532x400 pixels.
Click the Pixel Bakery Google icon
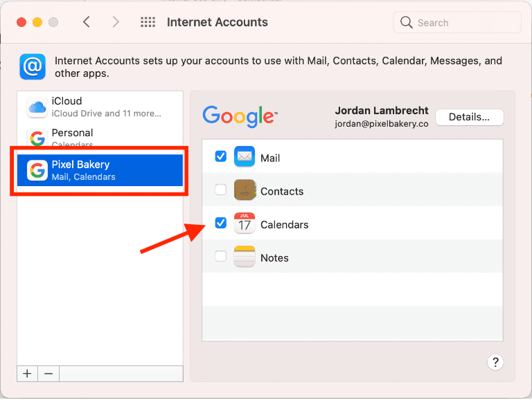coord(37,170)
